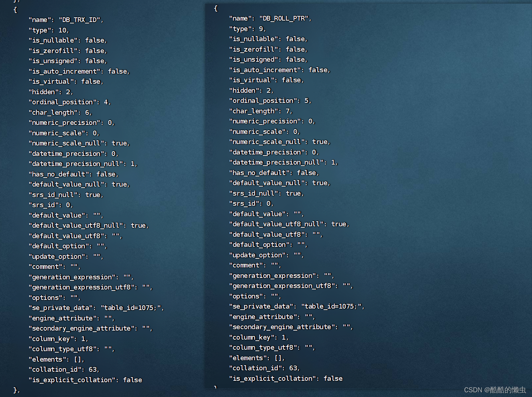Select the "name": "DB_ROLL_PTR" line
The width and height of the screenshot is (532, 397).
pos(270,18)
